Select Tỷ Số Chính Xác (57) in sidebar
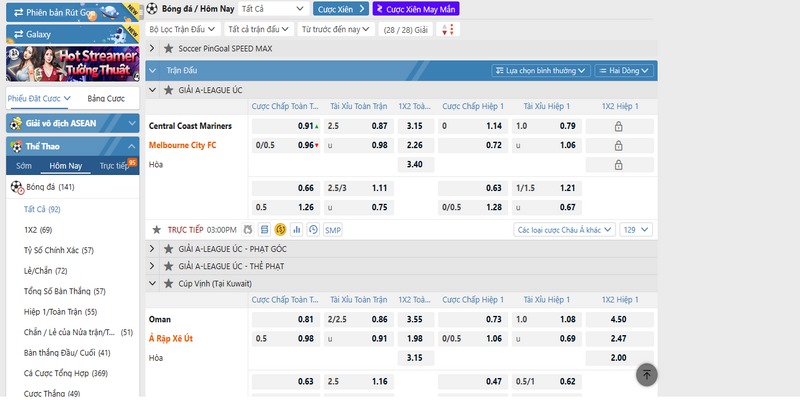Viewport: 800px width, 400px height. [x=58, y=250]
